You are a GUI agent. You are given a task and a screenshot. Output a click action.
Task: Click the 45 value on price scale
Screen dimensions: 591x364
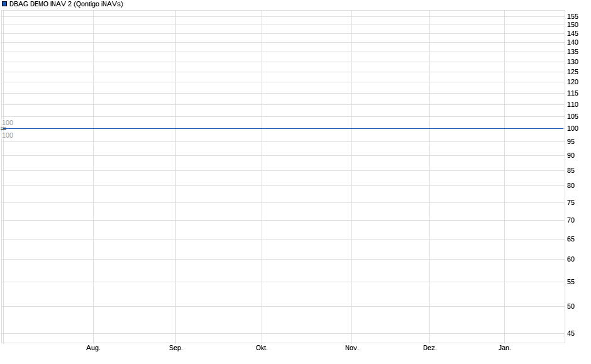click(x=571, y=334)
